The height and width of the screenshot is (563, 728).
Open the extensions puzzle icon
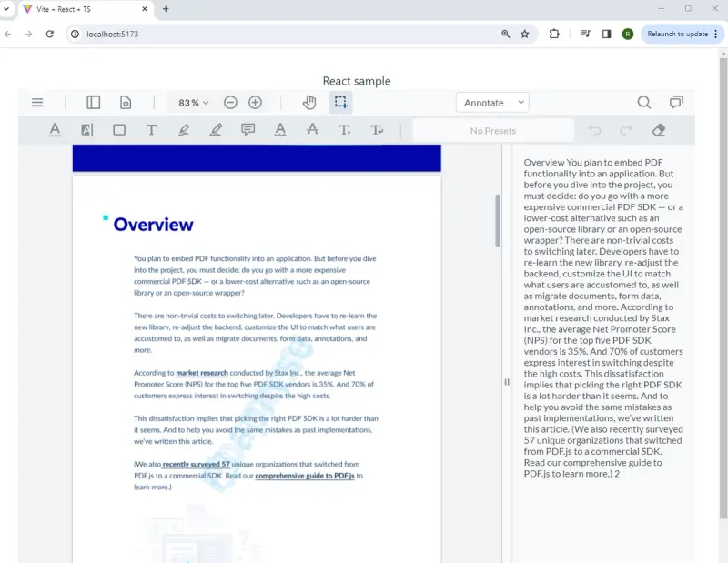(554, 34)
